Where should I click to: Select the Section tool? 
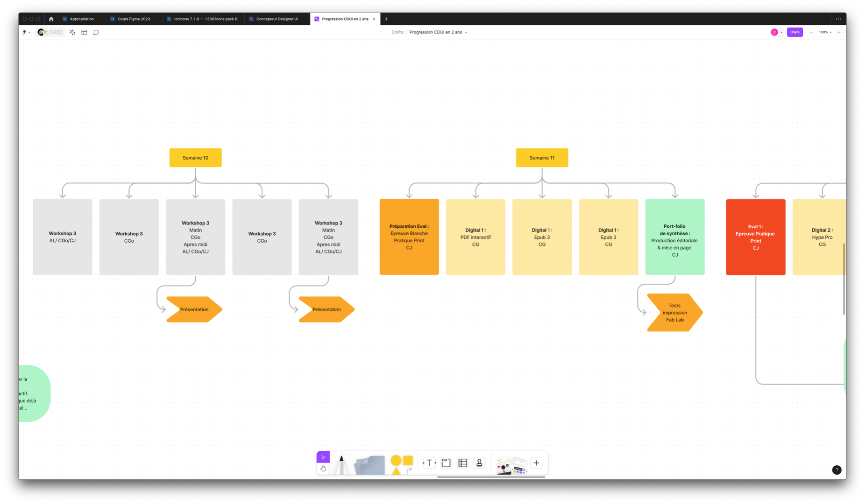446,463
